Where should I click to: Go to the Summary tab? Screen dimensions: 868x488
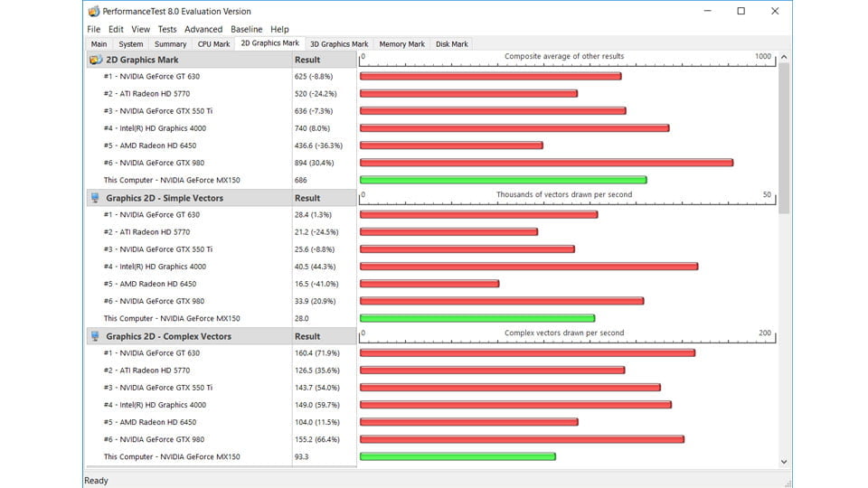pyautogui.click(x=170, y=43)
